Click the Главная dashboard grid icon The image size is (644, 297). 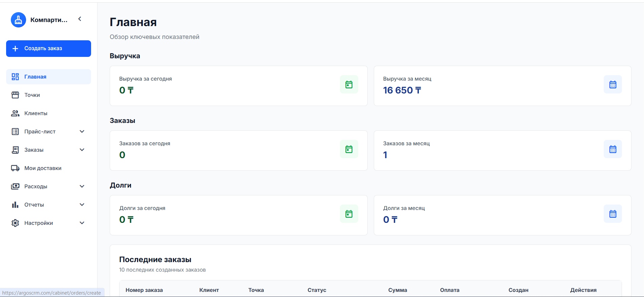click(15, 77)
